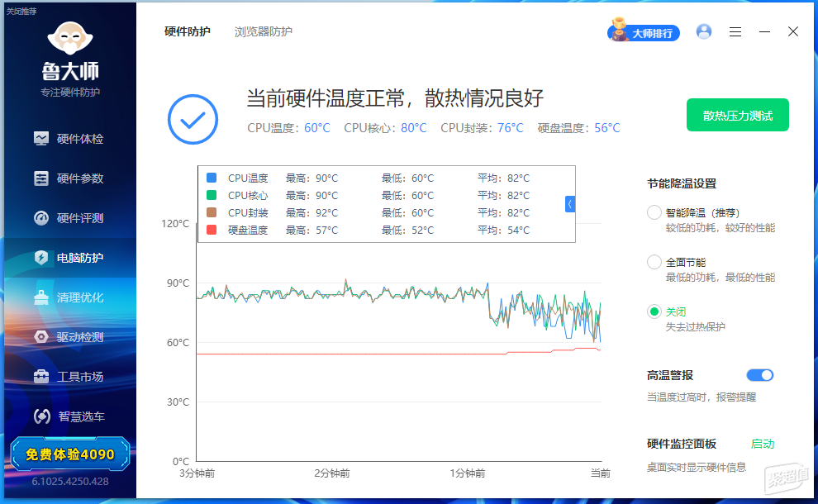This screenshot has width=818, height=504.
Task: Click the temperature chart line area
Action: [399, 342]
